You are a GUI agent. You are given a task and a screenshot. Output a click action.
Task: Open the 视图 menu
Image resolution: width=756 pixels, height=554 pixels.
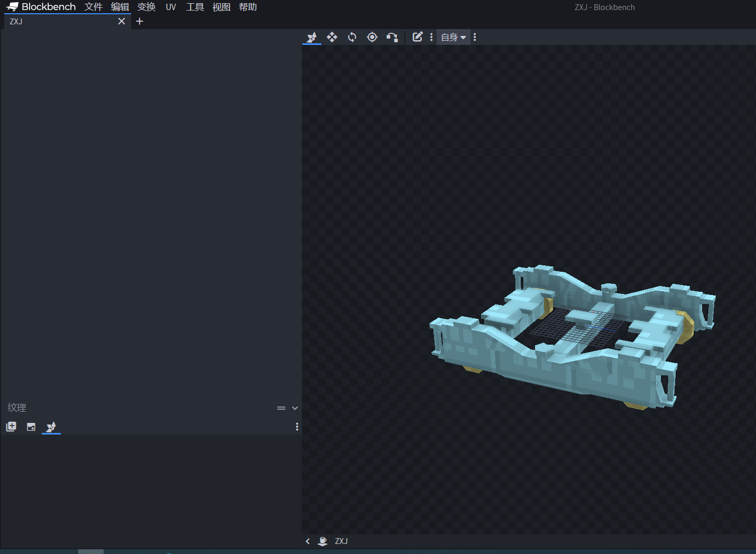(222, 7)
